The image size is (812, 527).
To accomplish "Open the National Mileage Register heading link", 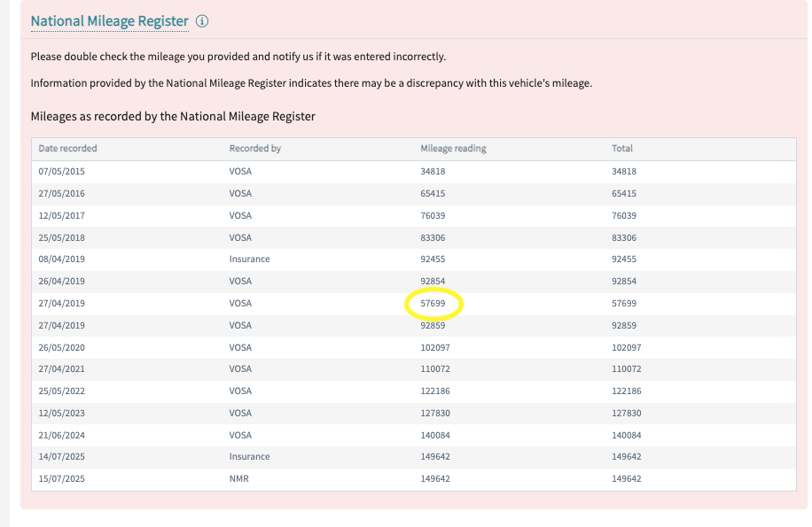I will click(x=109, y=21).
